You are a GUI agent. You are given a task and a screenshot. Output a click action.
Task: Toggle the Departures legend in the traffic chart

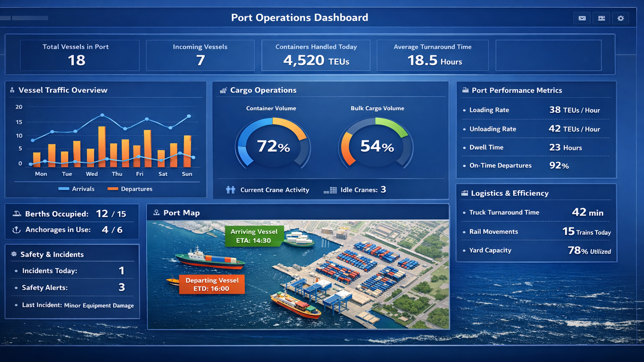click(x=130, y=189)
